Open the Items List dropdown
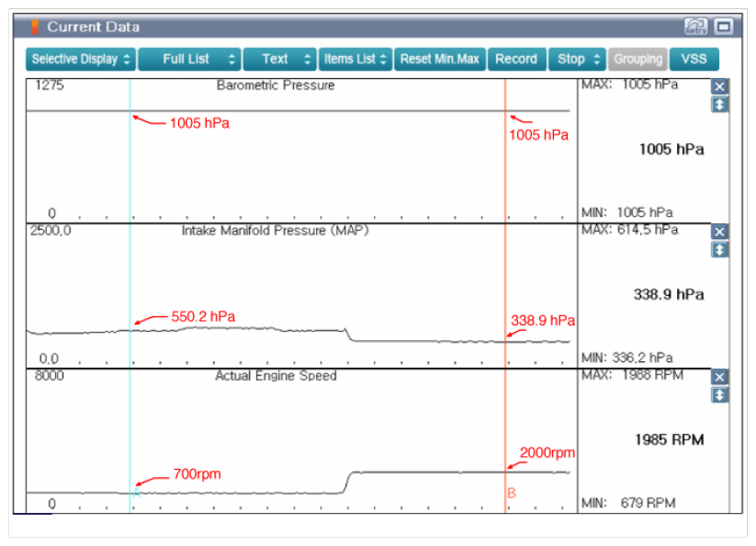 pyautogui.click(x=355, y=59)
